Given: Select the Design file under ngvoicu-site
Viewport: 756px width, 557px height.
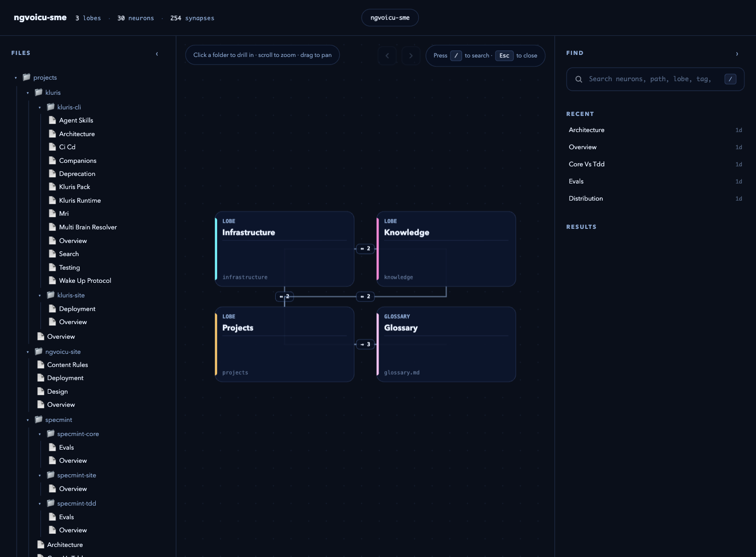Looking at the screenshot, I should [x=57, y=391].
